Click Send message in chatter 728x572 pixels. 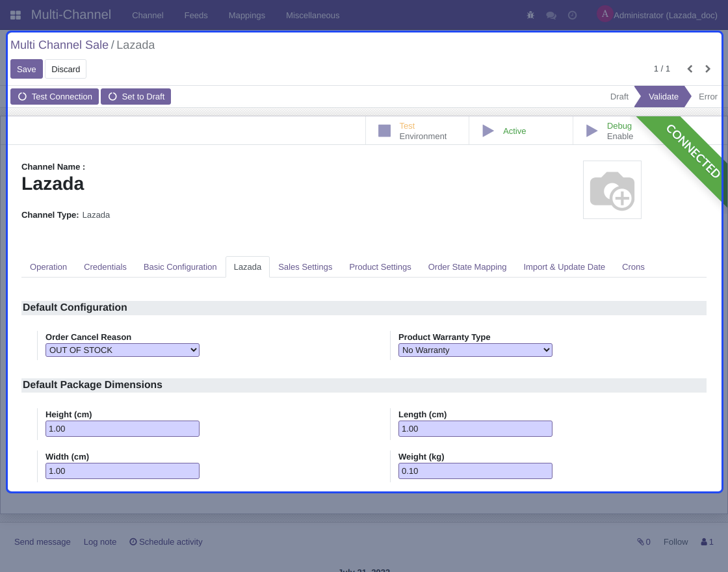pyautogui.click(x=42, y=542)
